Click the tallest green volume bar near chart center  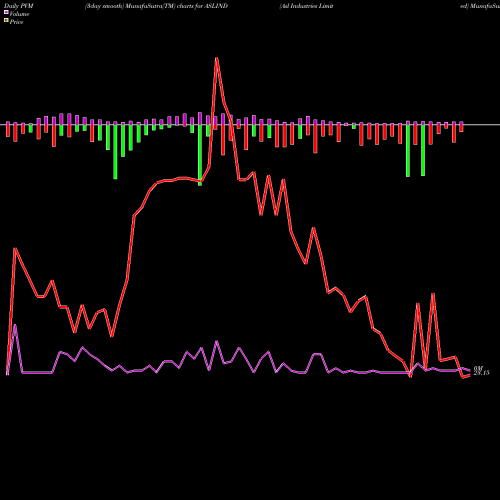pyautogui.click(x=200, y=155)
